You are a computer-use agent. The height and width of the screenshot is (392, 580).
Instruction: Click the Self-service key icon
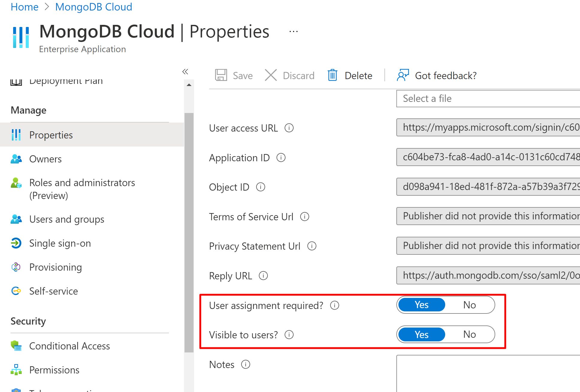click(x=16, y=291)
